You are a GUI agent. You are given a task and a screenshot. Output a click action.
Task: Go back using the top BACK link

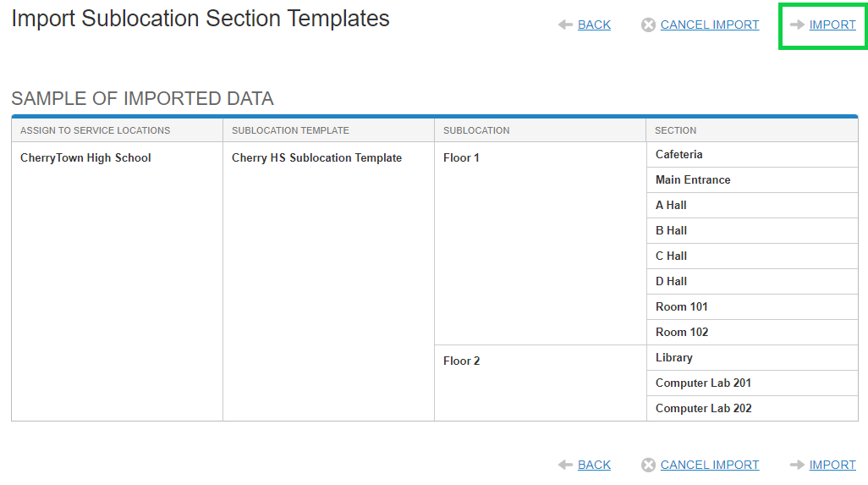click(594, 25)
